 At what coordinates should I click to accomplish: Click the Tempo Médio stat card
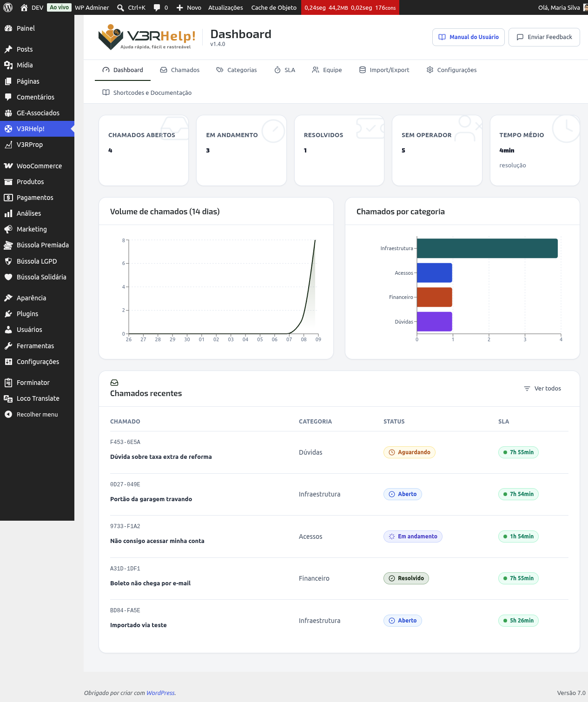535,151
